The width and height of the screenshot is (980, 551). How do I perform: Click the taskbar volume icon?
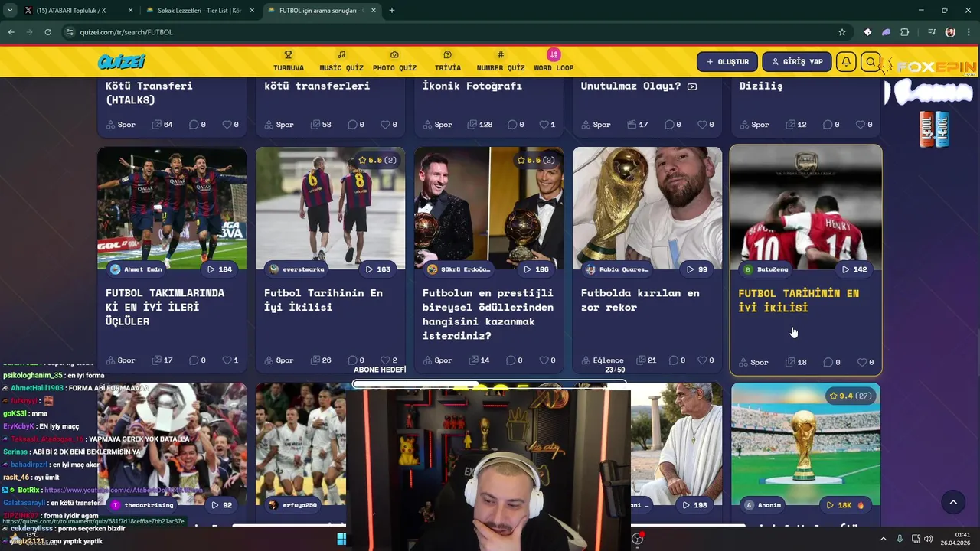pyautogui.click(x=928, y=539)
